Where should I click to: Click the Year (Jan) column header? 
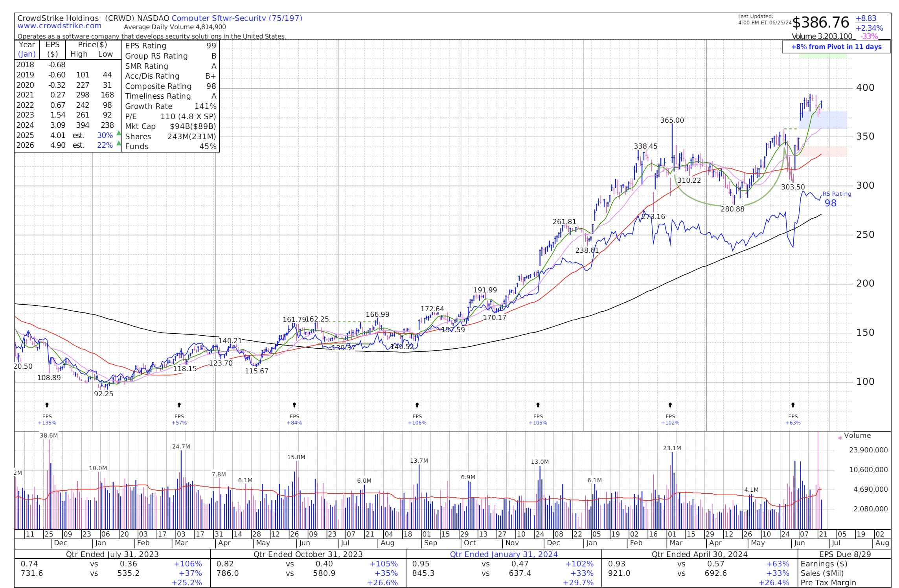pos(27,50)
